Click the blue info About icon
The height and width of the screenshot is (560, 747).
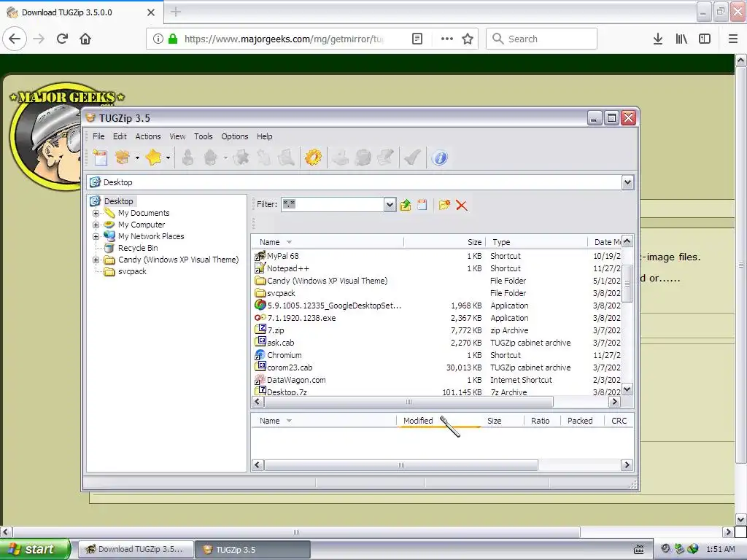click(440, 157)
